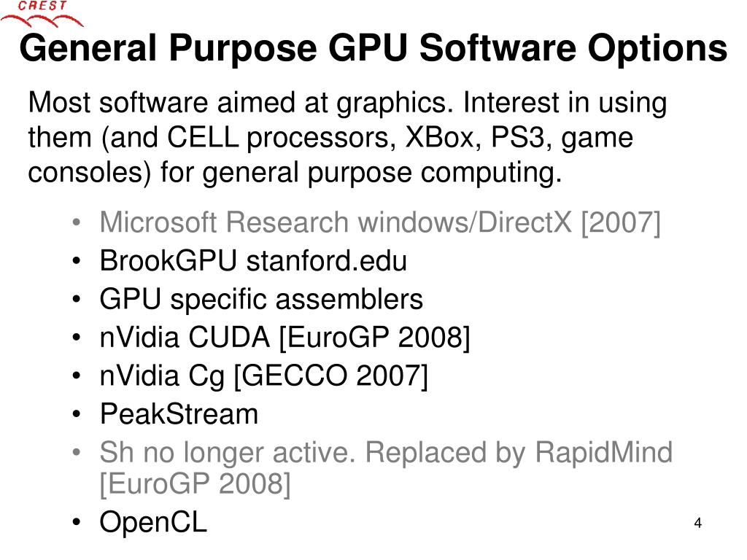
Task: Click the bullet dot before BrookGPU
Action: tap(77, 261)
